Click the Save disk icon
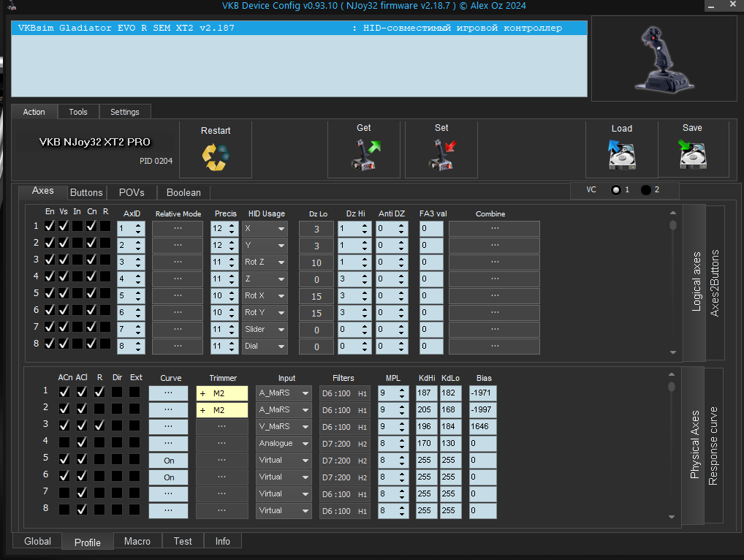This screenshot has height=560, width=744. 693,155
